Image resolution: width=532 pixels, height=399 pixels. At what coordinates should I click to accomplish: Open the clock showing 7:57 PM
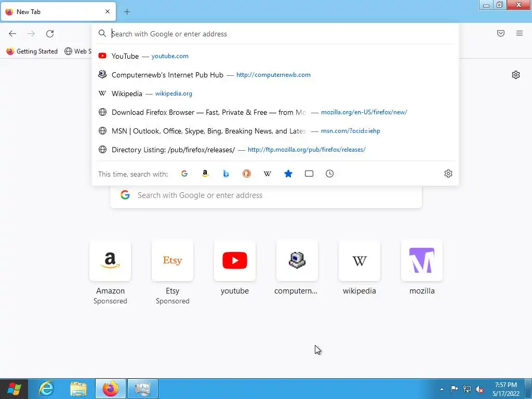506,389
